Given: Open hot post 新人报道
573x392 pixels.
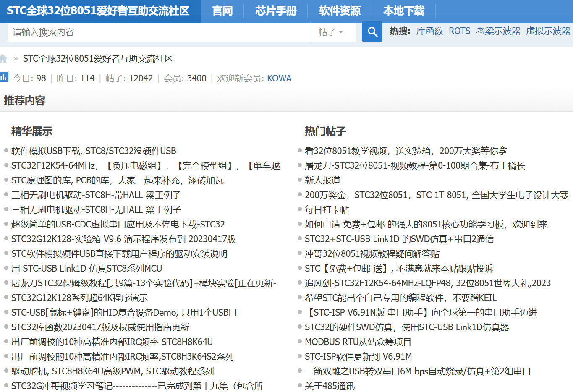Looking at the screenshot, I should pyautogui.click(x=322, y=180).
